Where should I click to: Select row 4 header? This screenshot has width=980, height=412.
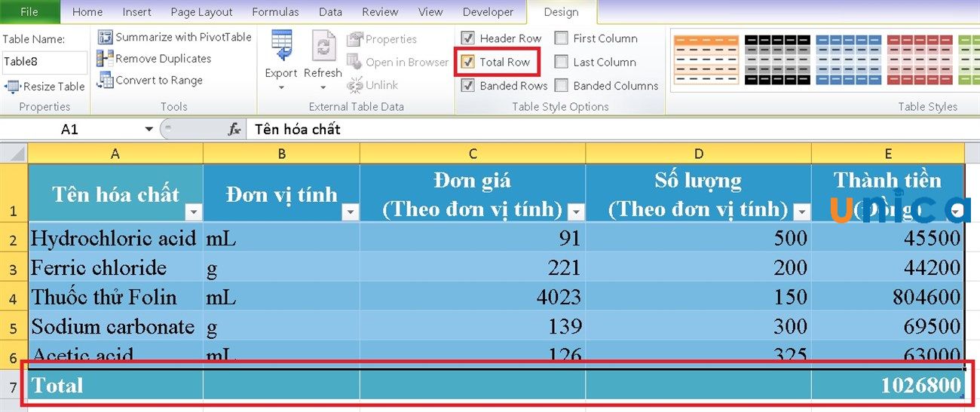coord(14,297)
